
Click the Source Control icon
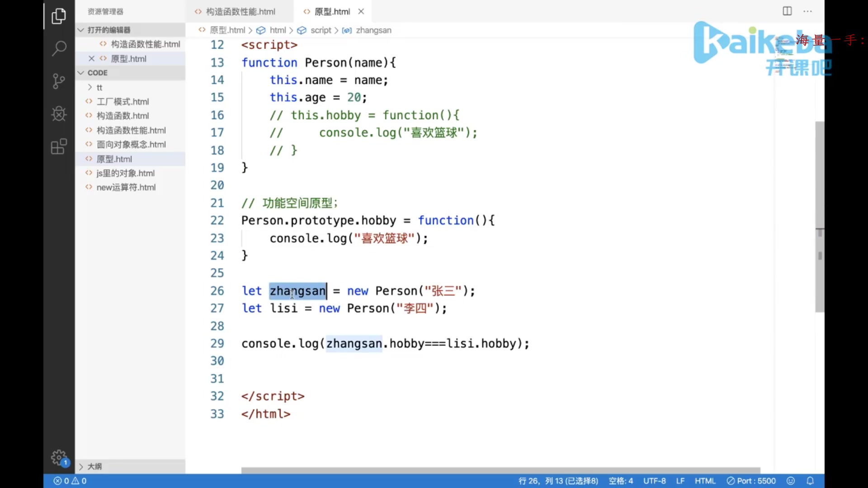tap(58, 80)
